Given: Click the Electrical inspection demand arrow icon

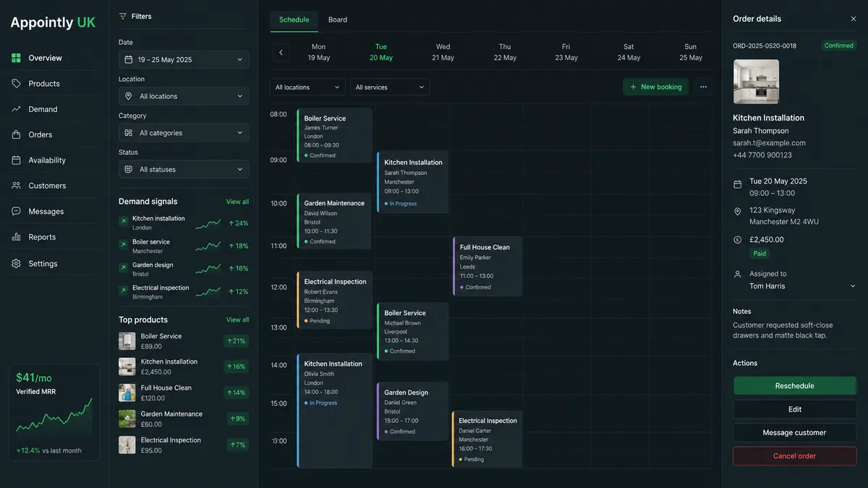Looking at the screenshot, I should click(123, 291).
